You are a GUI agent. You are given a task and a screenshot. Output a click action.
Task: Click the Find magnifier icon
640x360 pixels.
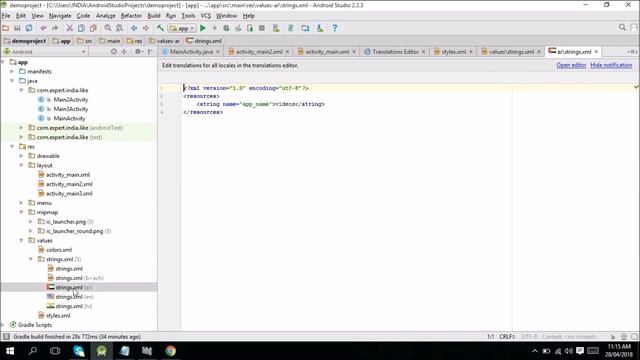pyautogui.click(x=108, y=28)
